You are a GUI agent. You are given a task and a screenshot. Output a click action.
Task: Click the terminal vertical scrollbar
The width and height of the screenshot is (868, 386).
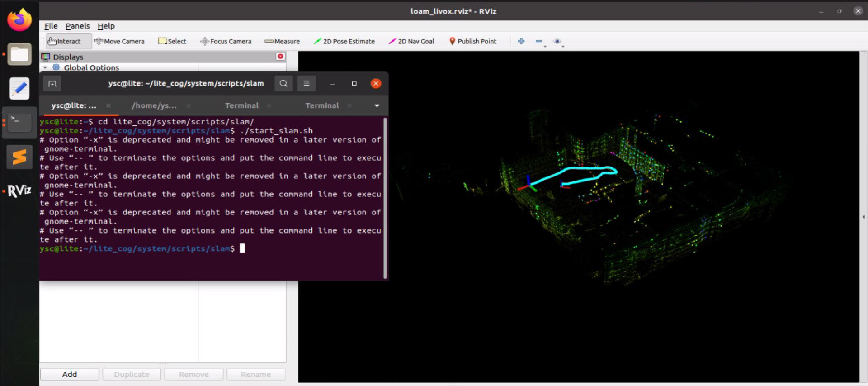tap(385, 198)
